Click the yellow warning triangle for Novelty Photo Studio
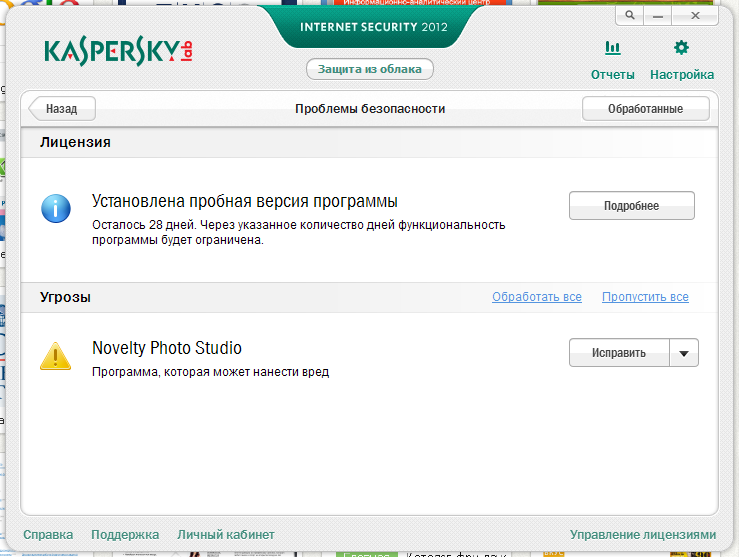739x557 pixels. coord(56,356)
